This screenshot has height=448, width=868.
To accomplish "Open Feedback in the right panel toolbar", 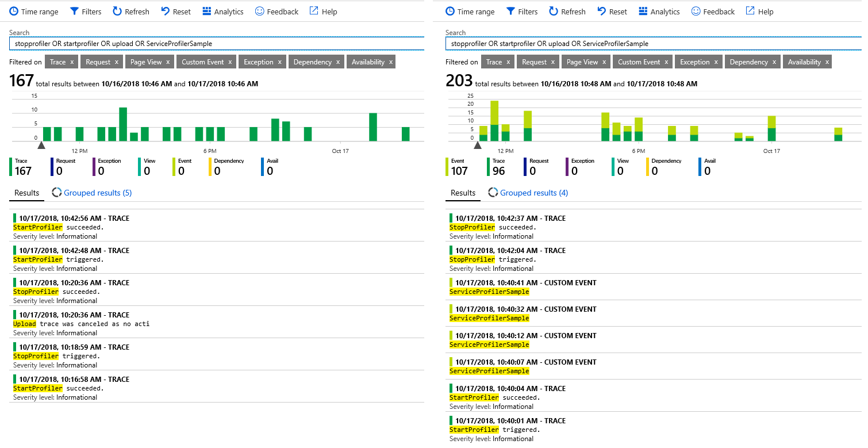I will [713, 12].
